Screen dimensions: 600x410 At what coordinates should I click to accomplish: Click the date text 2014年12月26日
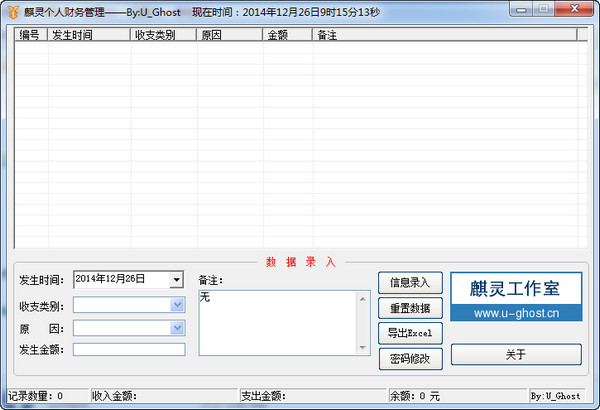tap(110, 279)
